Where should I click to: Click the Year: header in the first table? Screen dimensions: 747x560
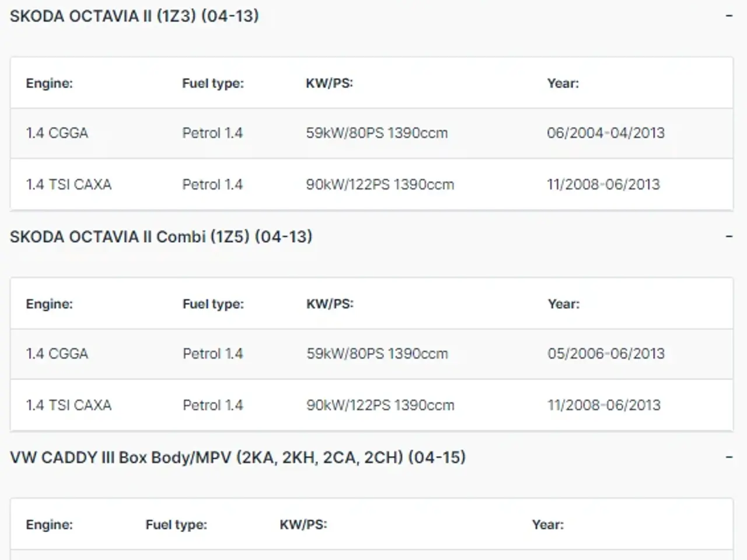pyautogui.click(x=563, y=83)
